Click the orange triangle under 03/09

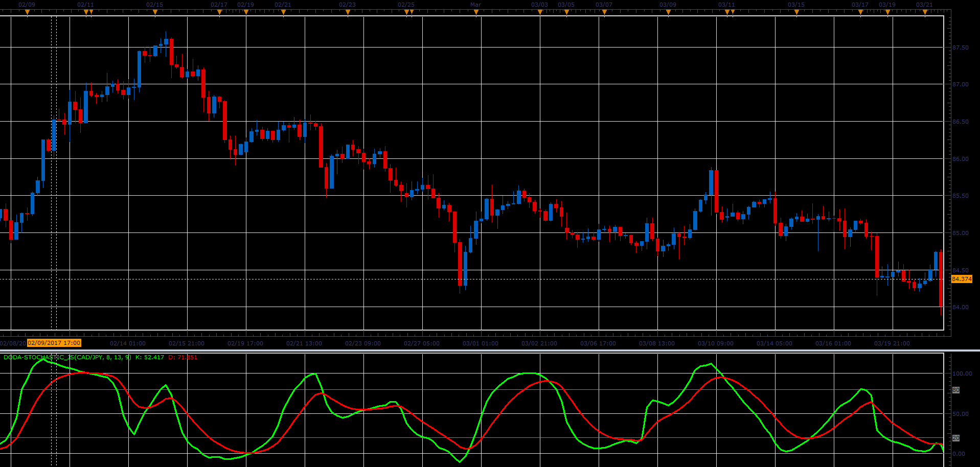click(x=668, y=13)
